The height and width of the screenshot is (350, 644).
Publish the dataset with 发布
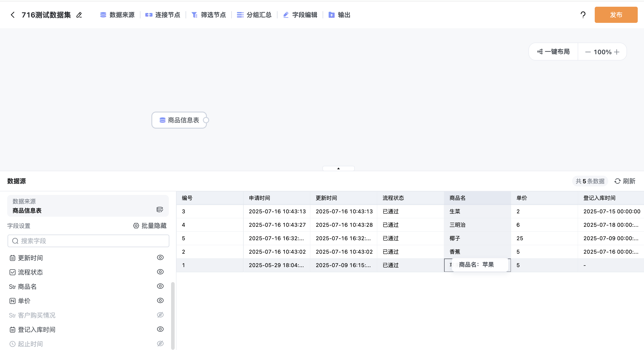pos(616,15)
